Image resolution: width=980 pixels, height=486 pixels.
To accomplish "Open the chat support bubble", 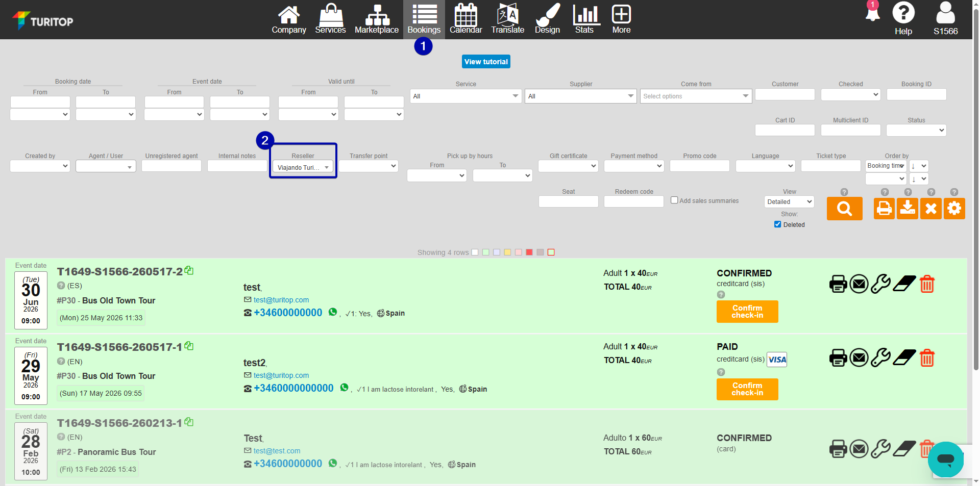I will tap(945, 459).
